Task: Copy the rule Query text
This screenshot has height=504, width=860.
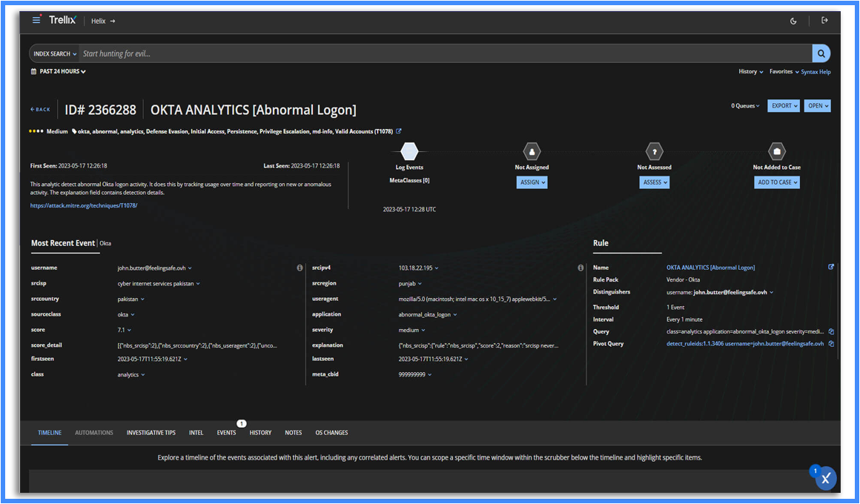Action: [x=831, y=331]
